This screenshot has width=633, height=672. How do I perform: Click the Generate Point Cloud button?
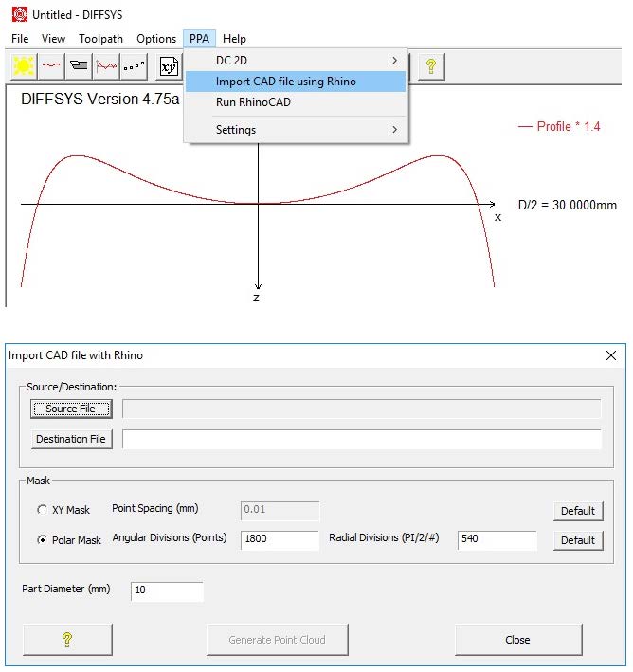click(x=277, y=640)
